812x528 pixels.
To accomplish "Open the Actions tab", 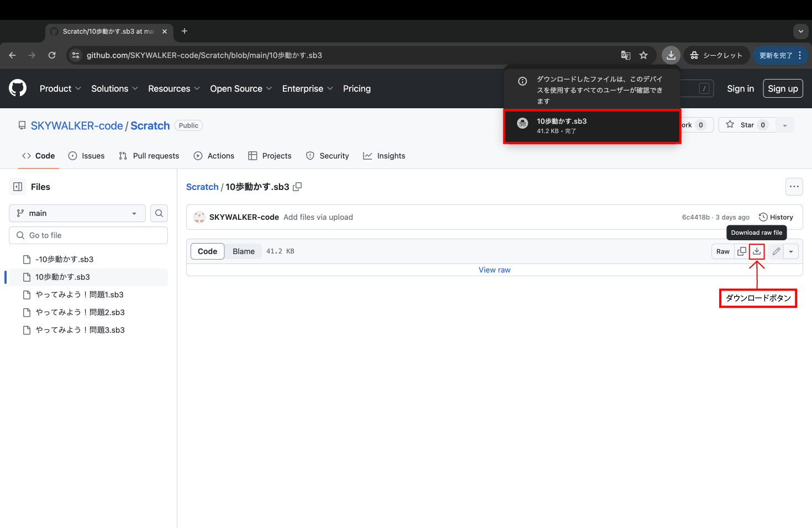I will (214, 156).
